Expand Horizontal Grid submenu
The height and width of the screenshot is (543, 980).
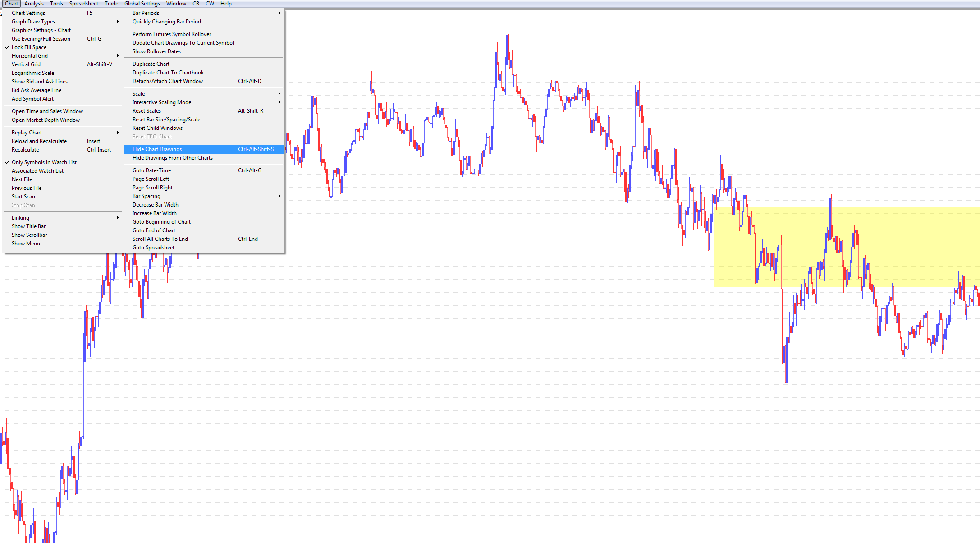click(30, 56)
